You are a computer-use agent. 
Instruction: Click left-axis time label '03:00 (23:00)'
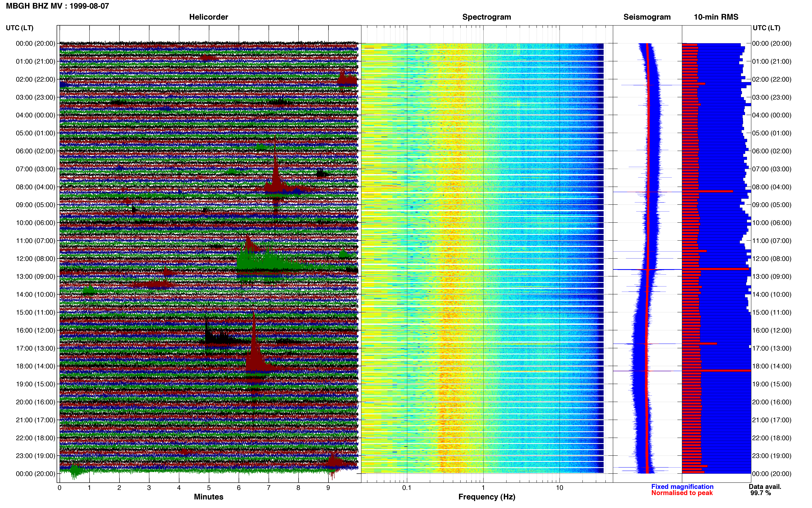(x=36, y=97)
